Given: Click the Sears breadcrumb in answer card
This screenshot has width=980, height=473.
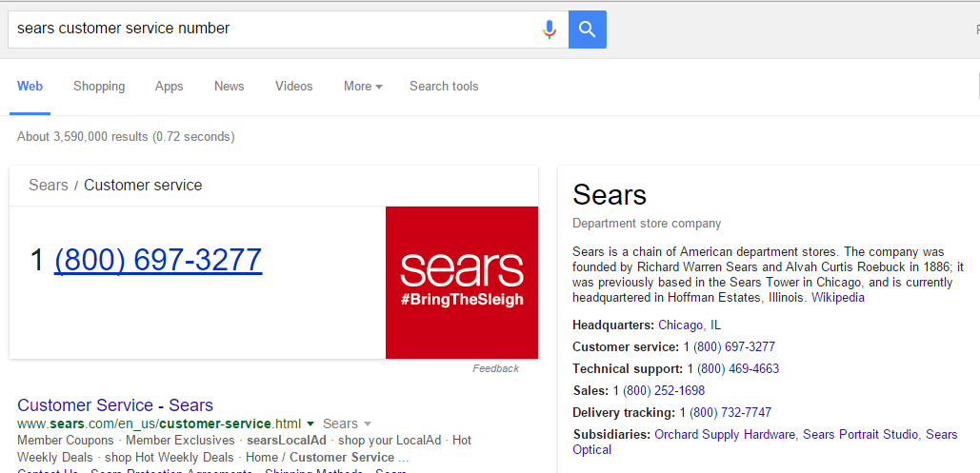Looking at the screenshot, I should [49, 185].
